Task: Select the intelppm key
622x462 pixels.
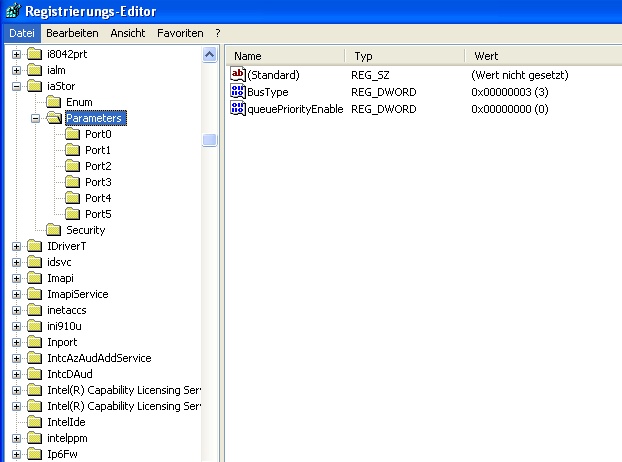Action: coord(69,438)
